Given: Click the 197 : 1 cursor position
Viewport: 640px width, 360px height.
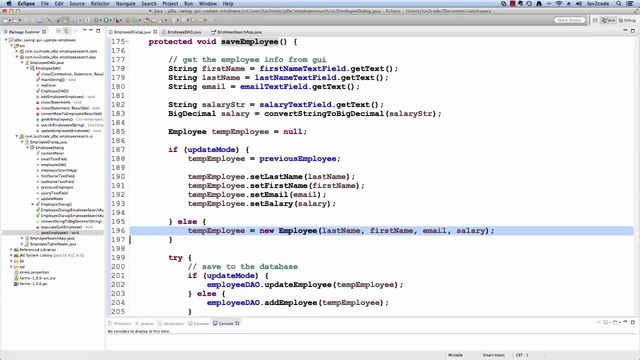Looking at the screenshot, I should (522, 355).
